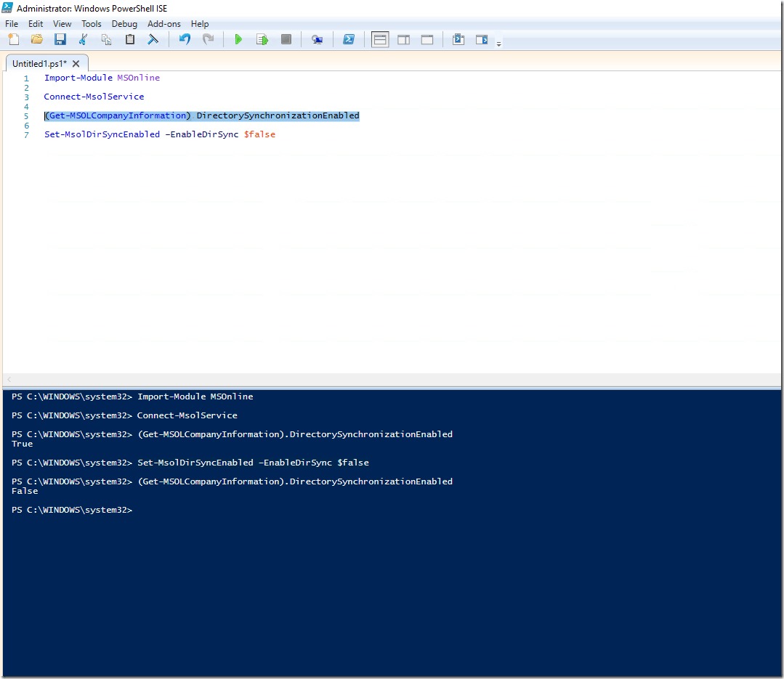The image size is (784, 679).
Task: Launch PowerShell console from the toolbar icon
Action: pos(349,39)
